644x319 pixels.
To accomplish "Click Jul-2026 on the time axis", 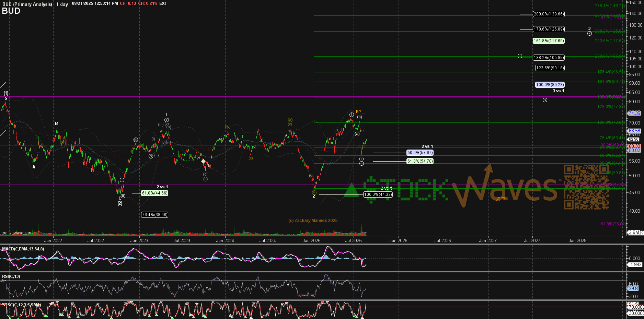I will pyautogui.click(x=442, y=240).
